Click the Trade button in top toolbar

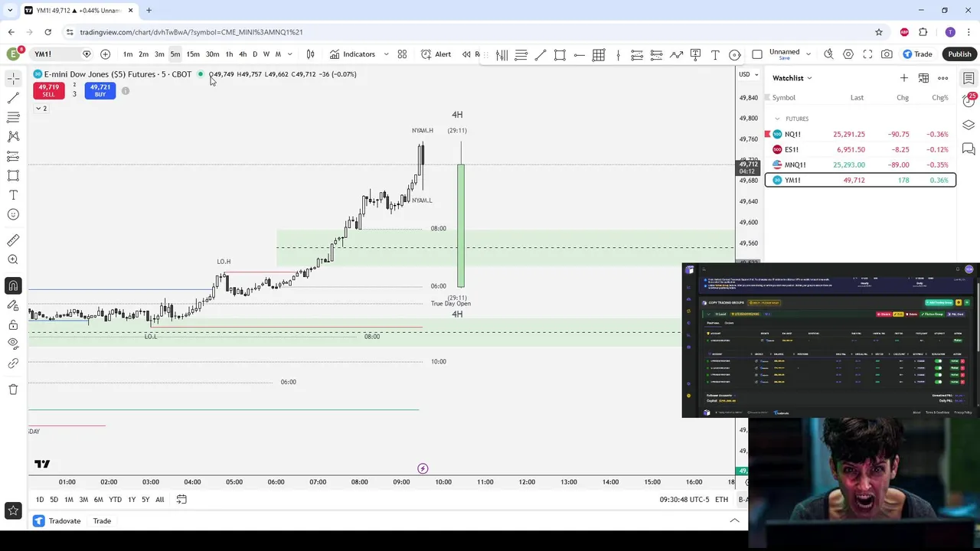tap(917, 54)
